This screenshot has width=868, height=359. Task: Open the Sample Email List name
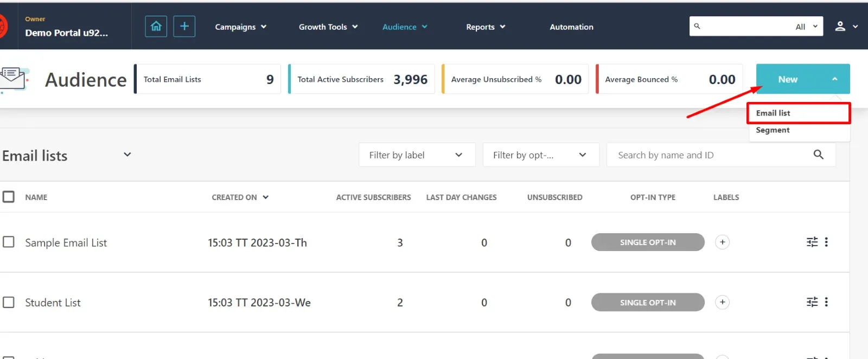(66, 242)
